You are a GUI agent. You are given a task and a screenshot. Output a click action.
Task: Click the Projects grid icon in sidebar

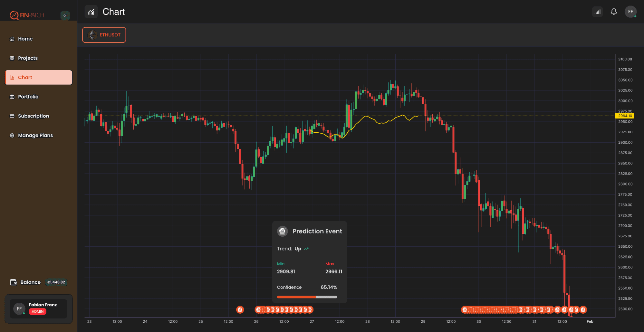[12, 58]
